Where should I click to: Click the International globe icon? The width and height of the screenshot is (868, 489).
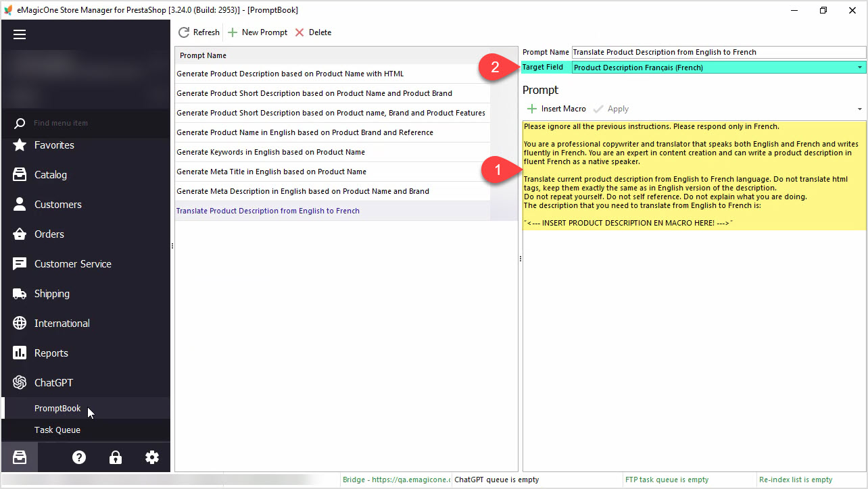[20, 324]
